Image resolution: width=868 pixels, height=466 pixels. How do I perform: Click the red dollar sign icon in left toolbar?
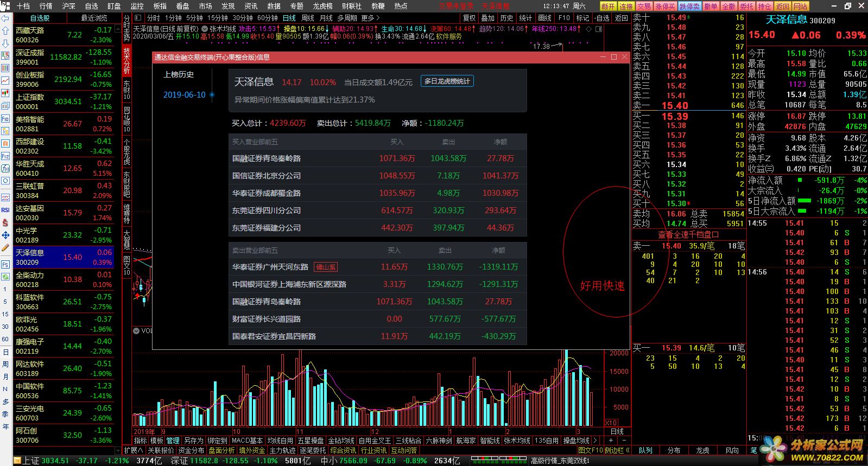click(5, 222)
